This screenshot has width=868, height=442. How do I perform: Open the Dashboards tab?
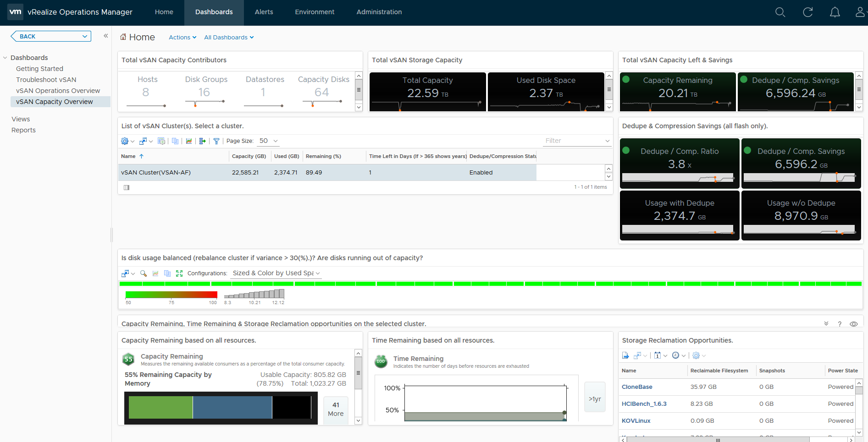(x=214, y=12)
